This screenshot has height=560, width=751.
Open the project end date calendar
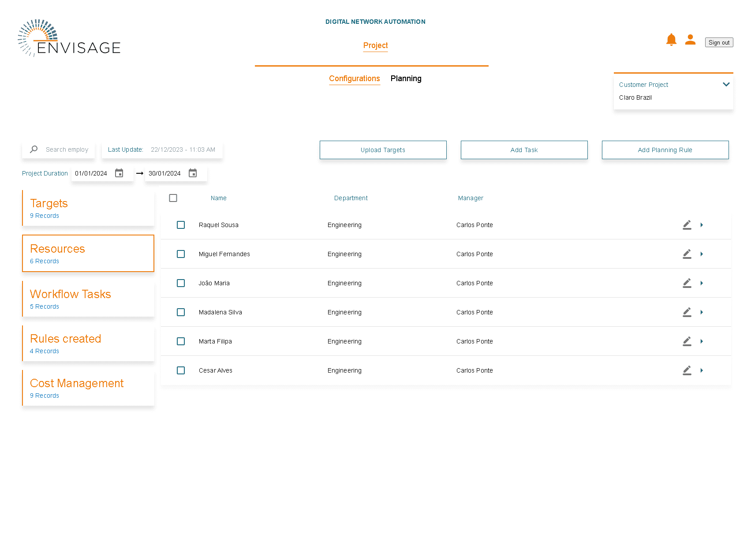coord(193,173)
